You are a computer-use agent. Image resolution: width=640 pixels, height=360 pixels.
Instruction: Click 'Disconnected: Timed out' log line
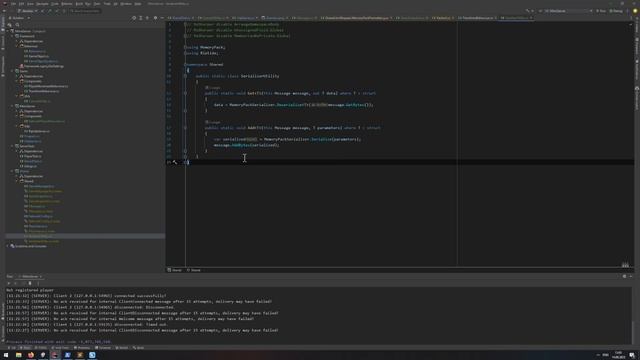point(87,324)
